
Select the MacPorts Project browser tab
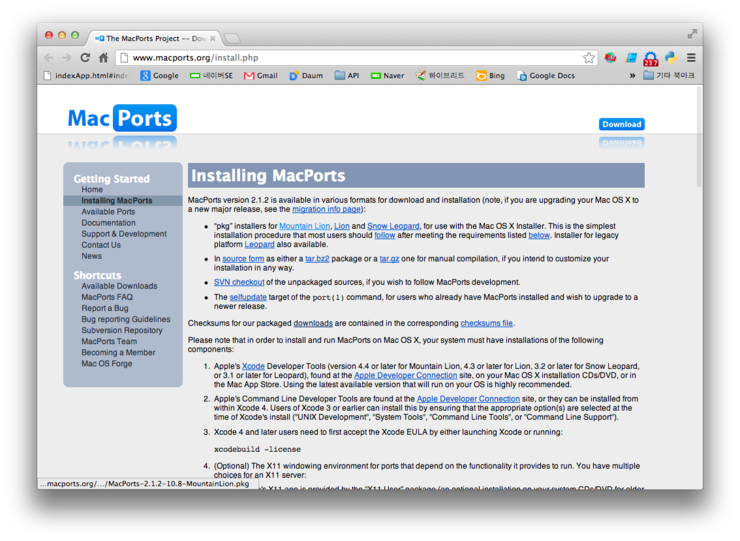[155, 38]
